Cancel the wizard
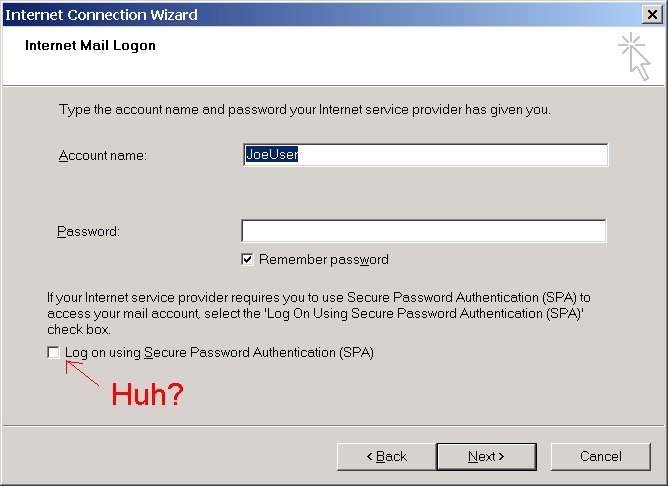 click(601, 457)
